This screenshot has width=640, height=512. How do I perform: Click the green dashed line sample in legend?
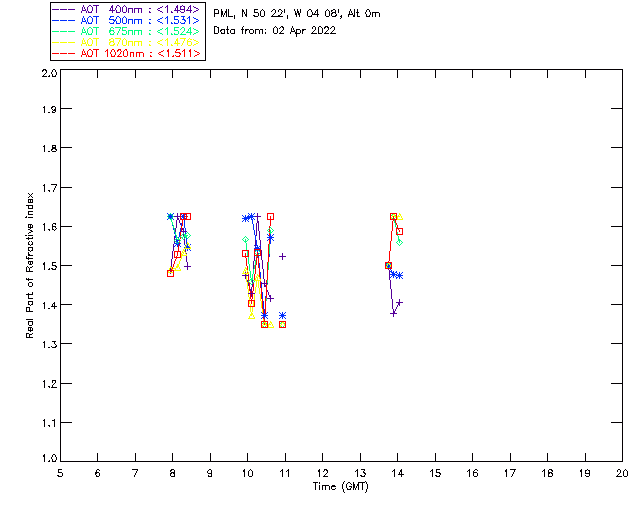point(64,31)
